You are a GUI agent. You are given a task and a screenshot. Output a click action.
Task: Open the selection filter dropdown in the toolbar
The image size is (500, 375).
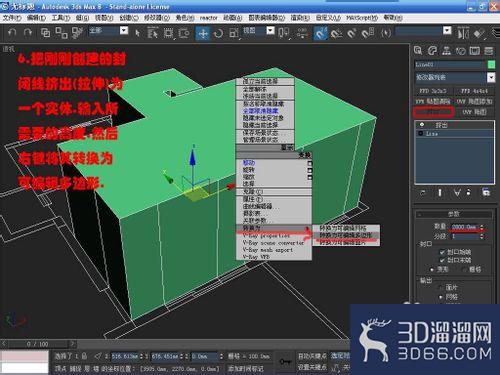(124, 31)
